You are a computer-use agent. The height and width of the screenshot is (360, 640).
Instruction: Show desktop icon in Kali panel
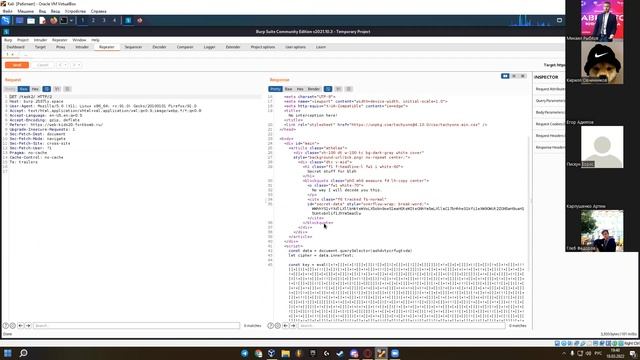(x=19, y=20)
